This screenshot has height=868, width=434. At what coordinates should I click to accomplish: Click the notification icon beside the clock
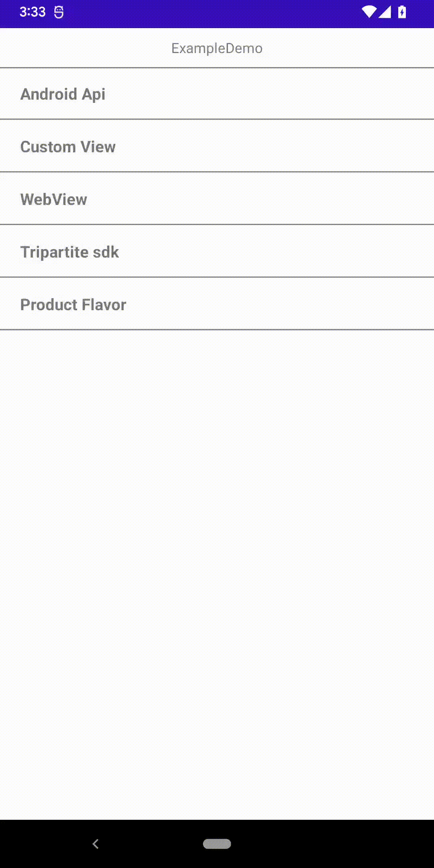click(x=59, y=12)
